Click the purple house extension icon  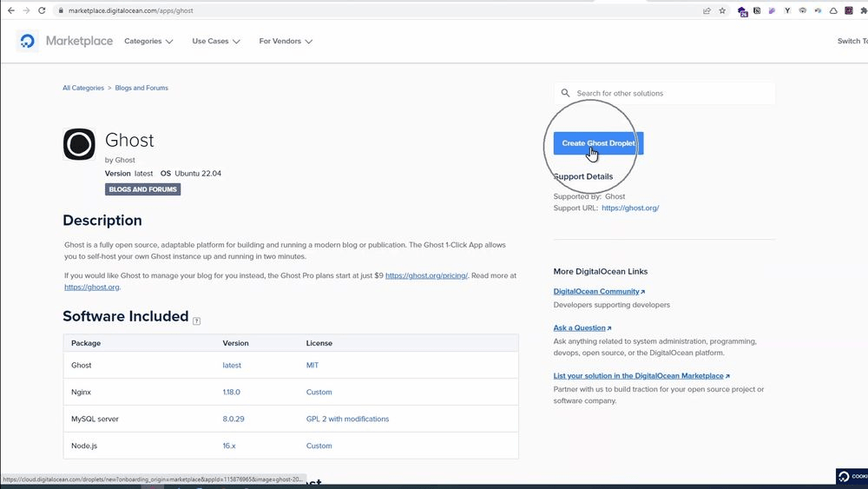[x=742, y=11]
